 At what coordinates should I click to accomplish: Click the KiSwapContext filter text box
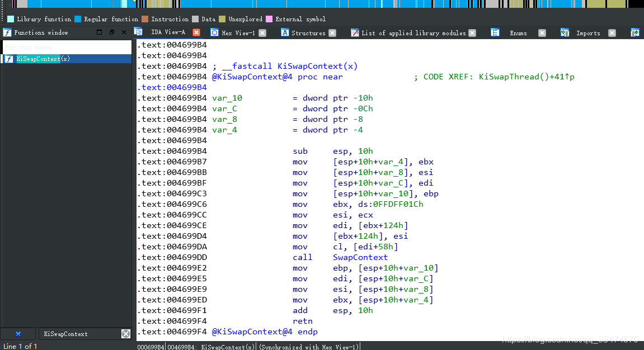pos(80,334)
